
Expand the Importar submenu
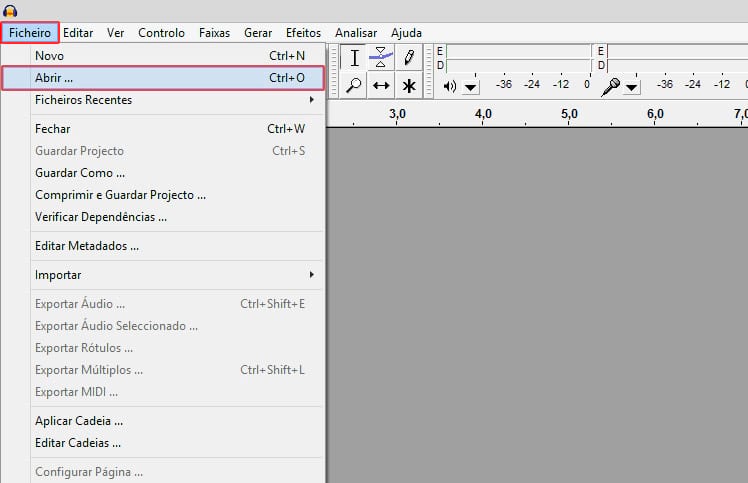(x=177, y=275)
